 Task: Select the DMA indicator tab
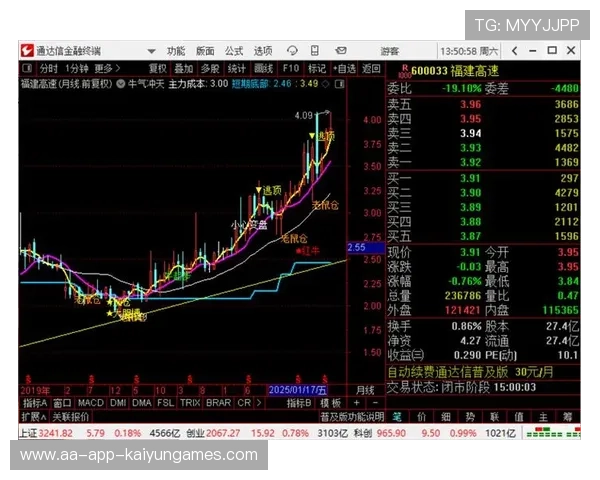(142, 403)
